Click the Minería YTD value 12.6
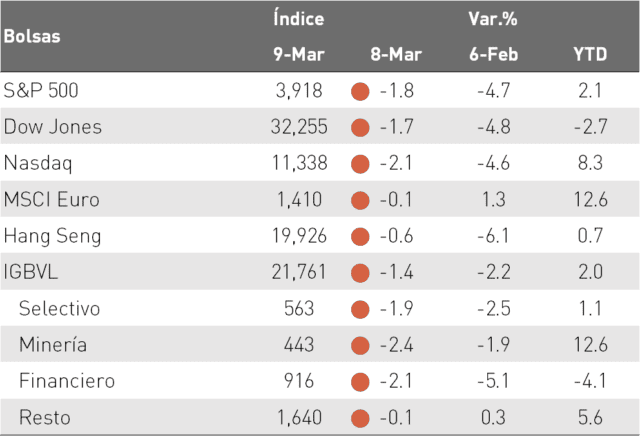This screenshot has width=640, height=436. pos(591,345)
